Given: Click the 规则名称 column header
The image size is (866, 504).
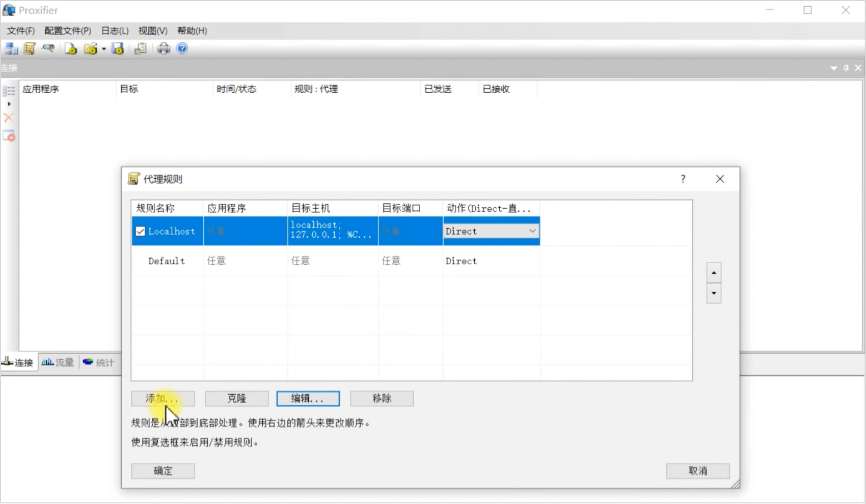Looking at the screenshot, I should click(167, 208).
